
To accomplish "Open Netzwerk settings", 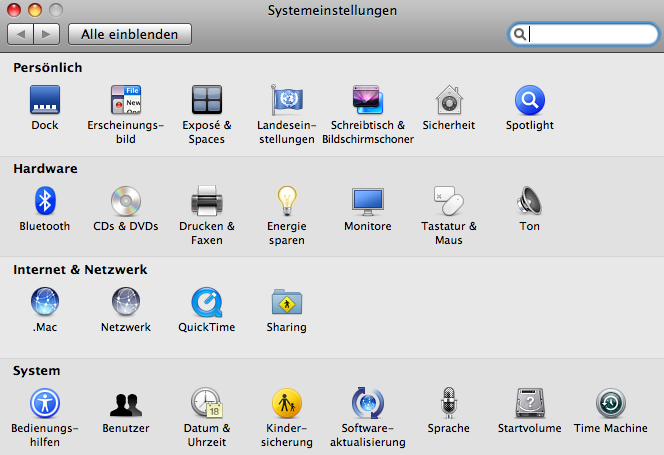I will (126, 302).
